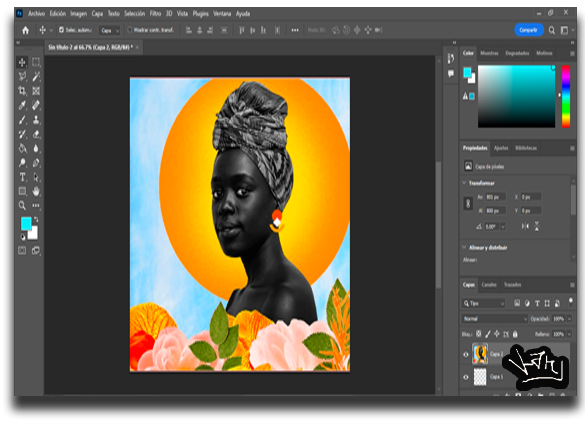Viewport: 585px width, 439px height.
Task: Toggle lock all padlock icon
Action: pos(515,334)
